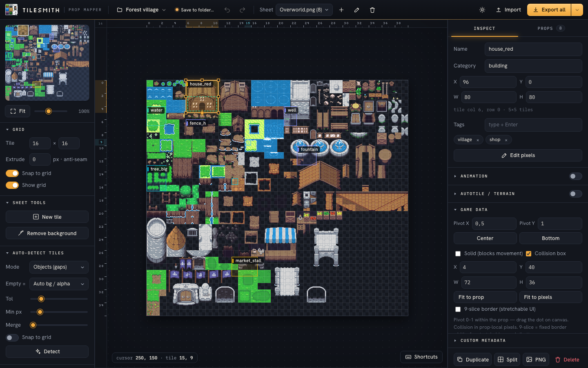Toggle Snap to grid in Grid section

coord(12,173)
